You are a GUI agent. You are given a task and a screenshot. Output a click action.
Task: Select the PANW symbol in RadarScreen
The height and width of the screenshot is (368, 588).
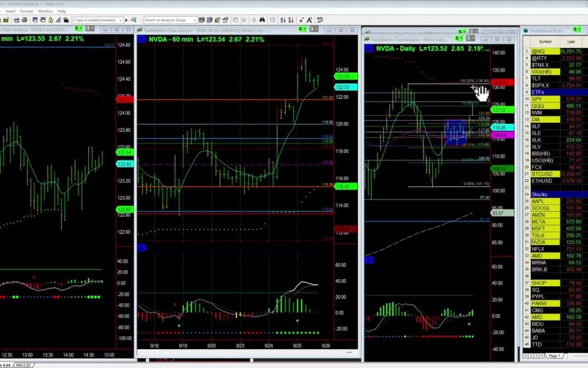coord(545,304)
